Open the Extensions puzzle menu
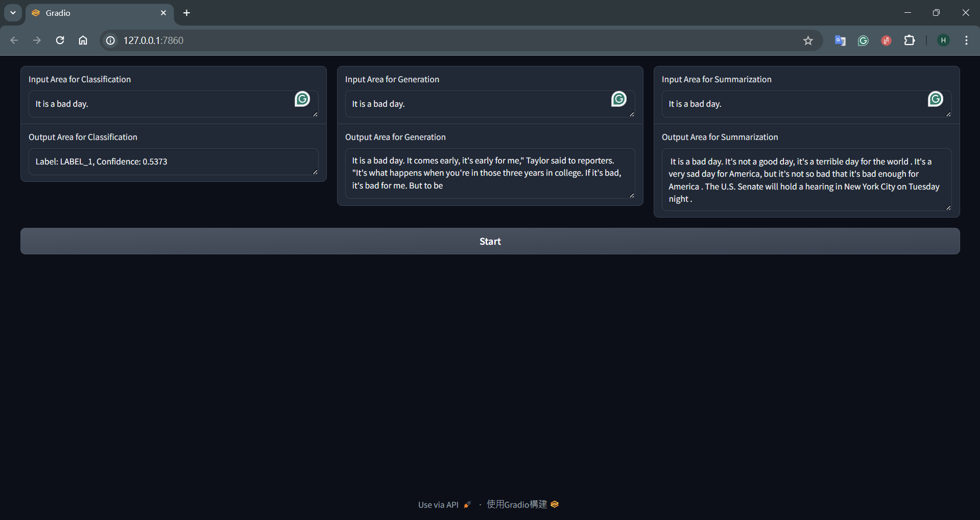Viewport: 980px width, 520px height. point(910,40)
